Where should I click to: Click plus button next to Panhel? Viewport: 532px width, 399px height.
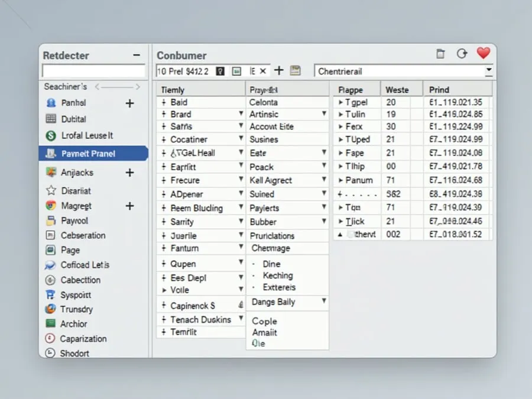click(129, 103)
